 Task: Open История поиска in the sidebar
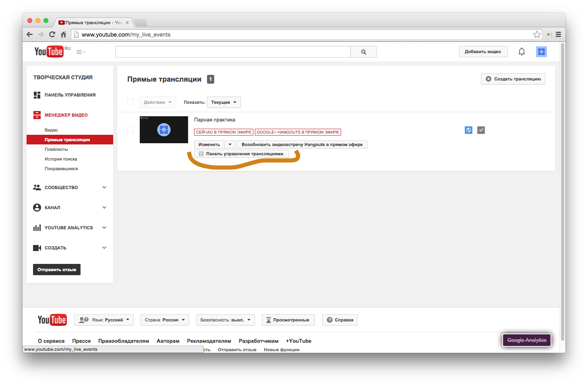click(61, 159)
